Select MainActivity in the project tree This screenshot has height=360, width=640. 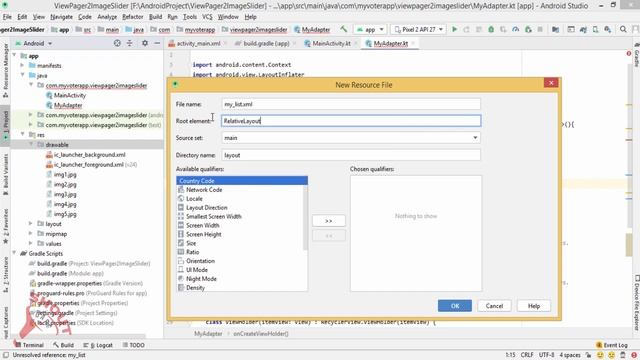click(70, 95)
